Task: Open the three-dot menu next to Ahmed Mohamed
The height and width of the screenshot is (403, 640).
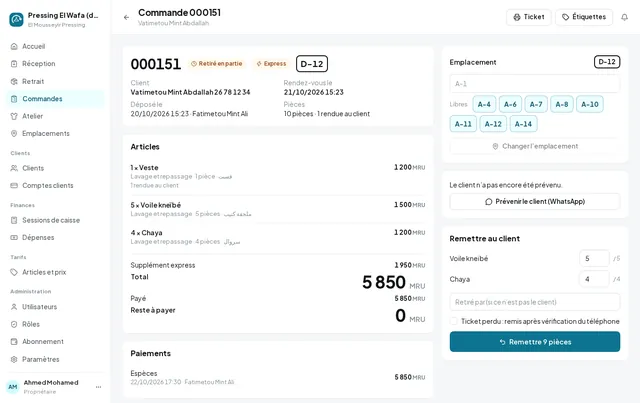Action: click(98, 387)
